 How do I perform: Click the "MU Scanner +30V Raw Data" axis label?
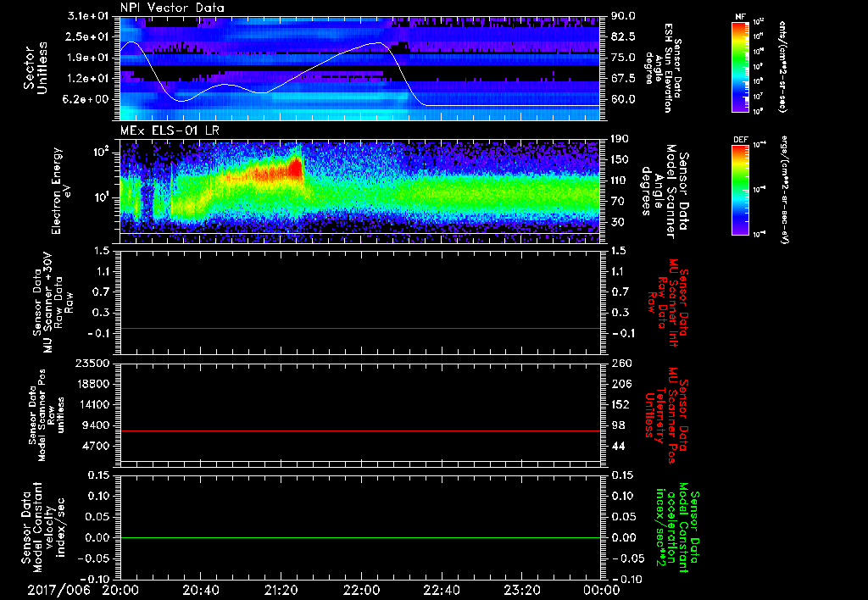[53, 303]
